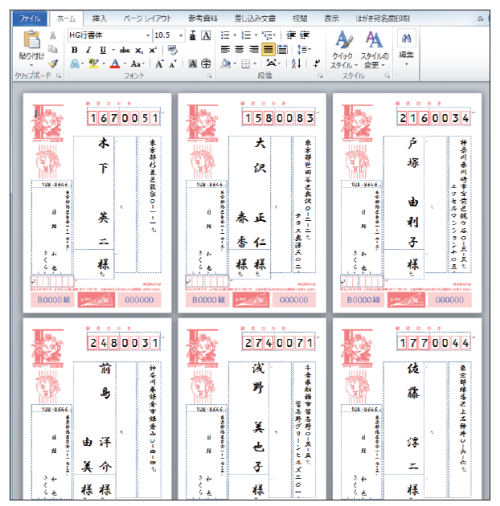Viewport: 500px width, 506px height.
Task: Click the Enclose Characters circled-character icon
Action: (x=206, y=63)
